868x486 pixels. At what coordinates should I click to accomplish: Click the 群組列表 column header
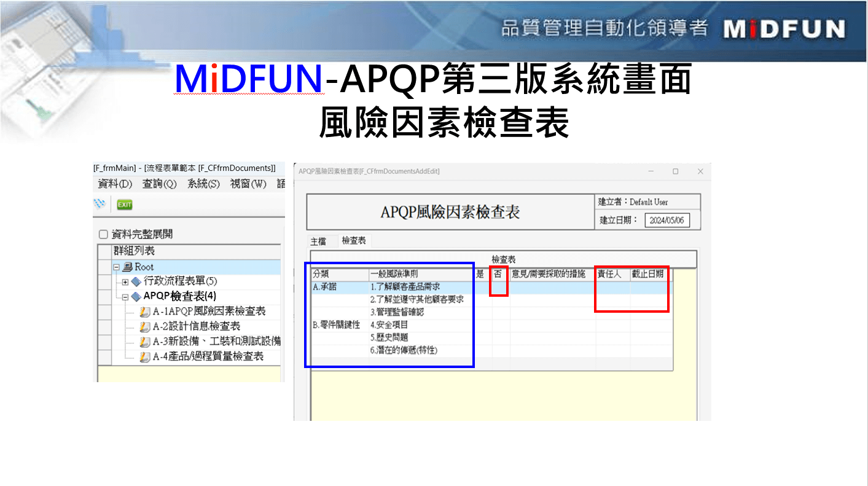(x=197, y=251)
